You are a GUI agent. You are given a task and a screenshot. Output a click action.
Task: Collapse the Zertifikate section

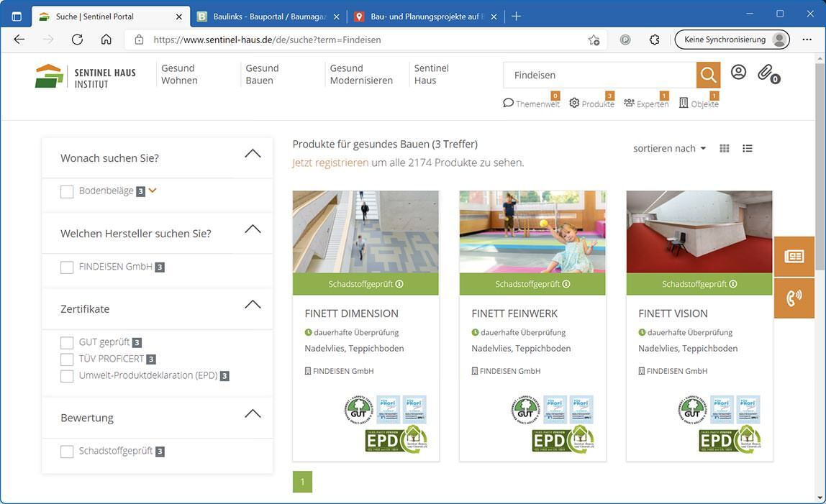(253, 304)
